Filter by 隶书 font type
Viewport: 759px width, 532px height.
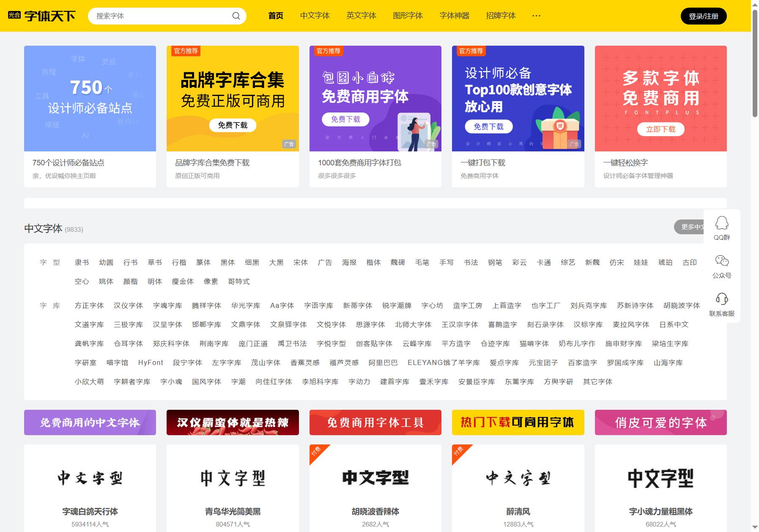coord(82,263)
